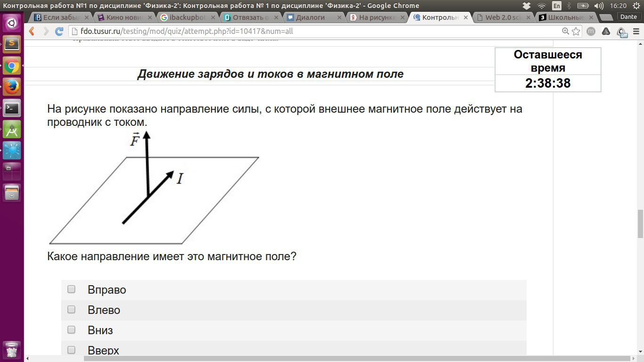The width and height of the screenshot is (644, 362).
Task: Click the 'Оставшееся время' timer label
Action: 548,61
